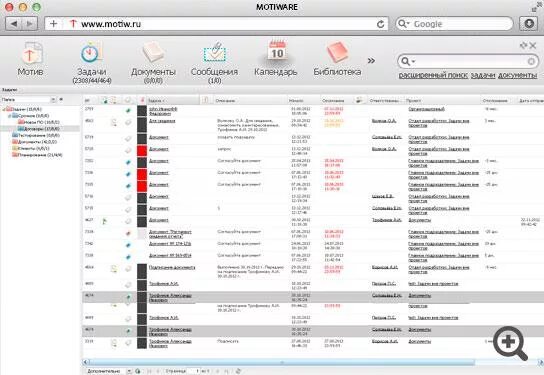The height and width of the screenshot is (375, 544).
Task: Refresh the task list via pager icon
Action: [x=238, y=371]
